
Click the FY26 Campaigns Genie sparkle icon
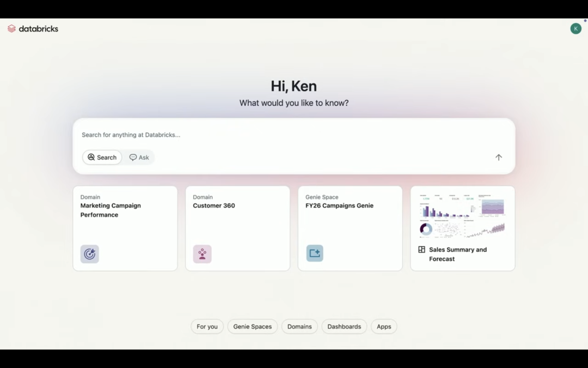[x=315, y=253]
